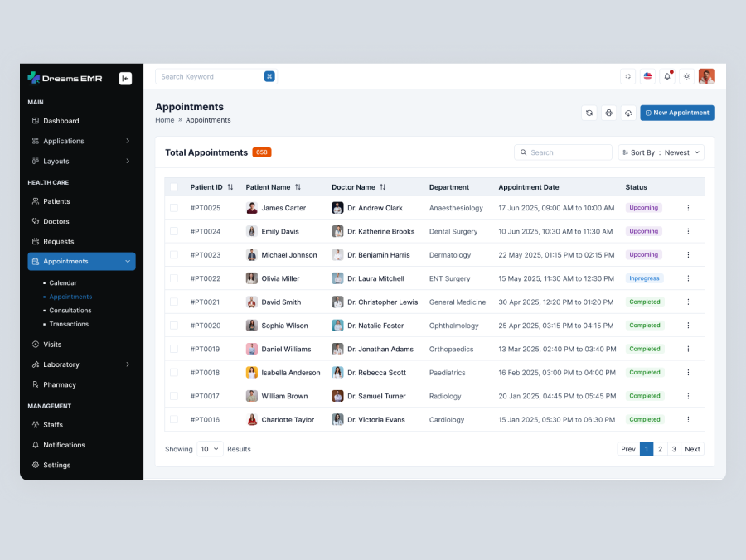Image resolution: width=746 pixels, height=560 pixels.
Task: Open row actions menu for William Brown
Action: click(688, 396)
